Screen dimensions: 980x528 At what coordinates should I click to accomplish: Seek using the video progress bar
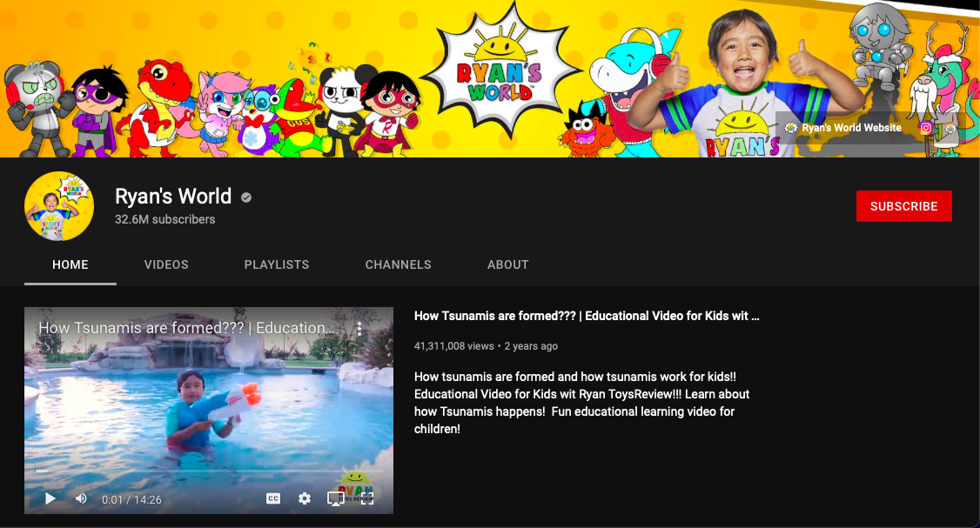click(209, 471)
